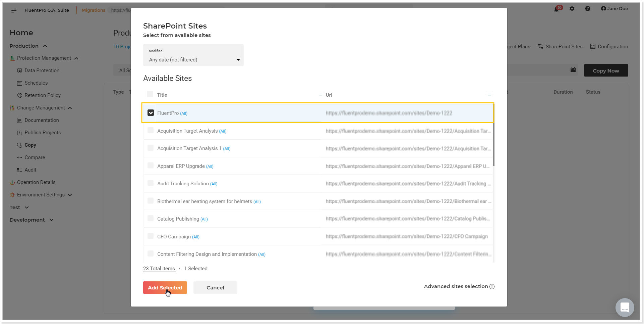Screen dimensions: 644x324
Task: Collapse the Production section
Action: [x=45, y=46]
